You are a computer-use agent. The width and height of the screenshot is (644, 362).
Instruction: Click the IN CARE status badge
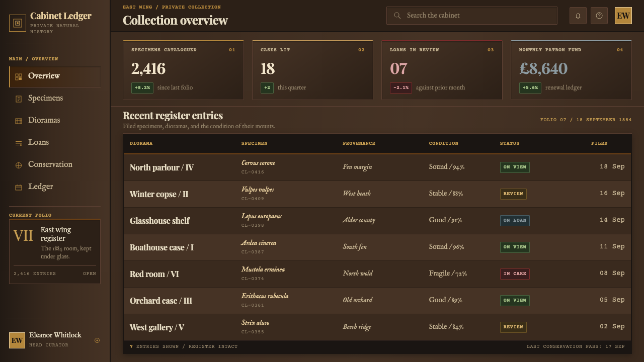pyautogui.click(x=515, y=274)
